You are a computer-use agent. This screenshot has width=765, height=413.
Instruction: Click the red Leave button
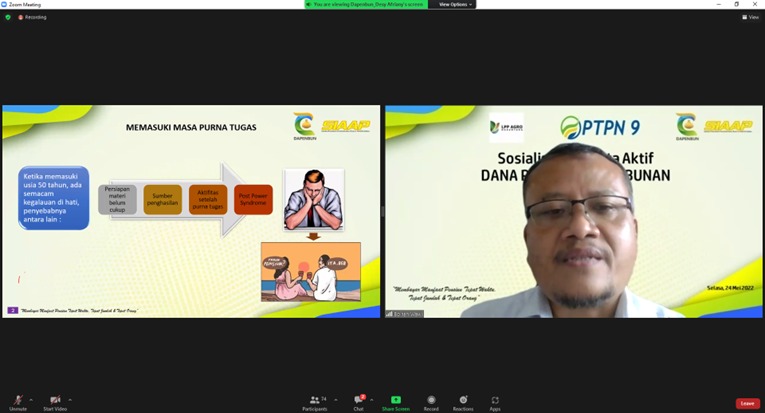(747, 403)
